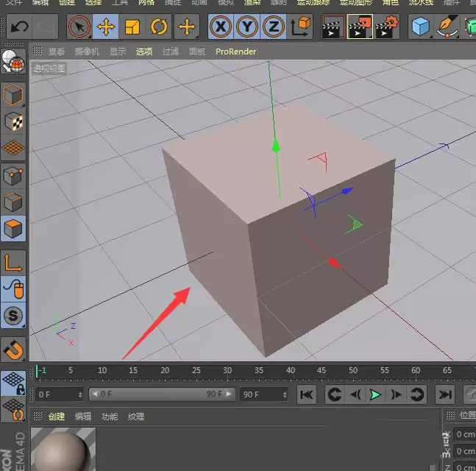Go to start of animation

[x=307, y=394]
